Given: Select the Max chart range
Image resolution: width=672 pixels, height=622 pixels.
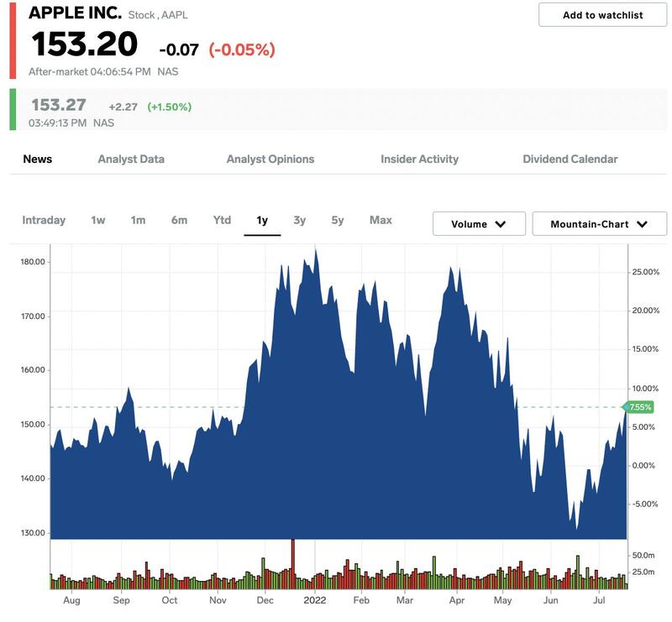Looking at the screenshot, I should click(381, 220).
